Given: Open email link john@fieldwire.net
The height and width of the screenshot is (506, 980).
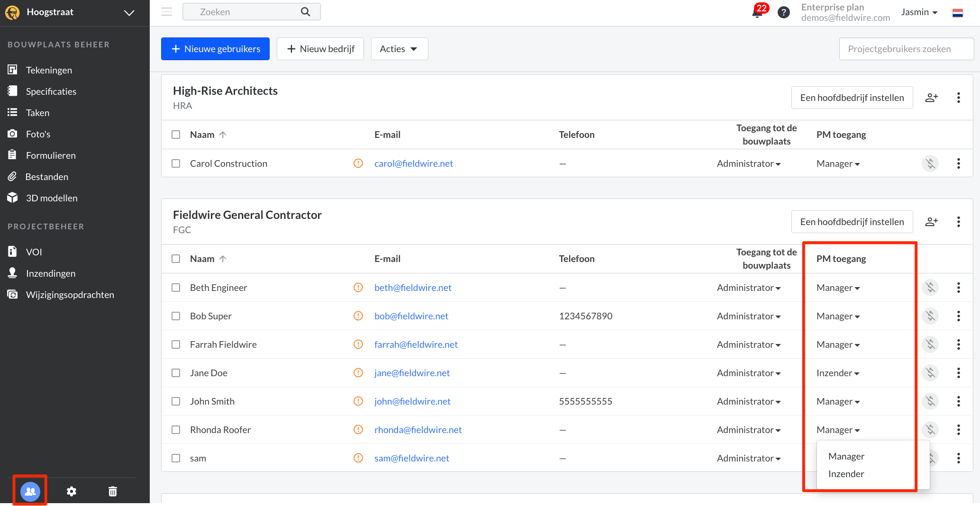Looking at the screenshot, I should click(x=412, y=401).
